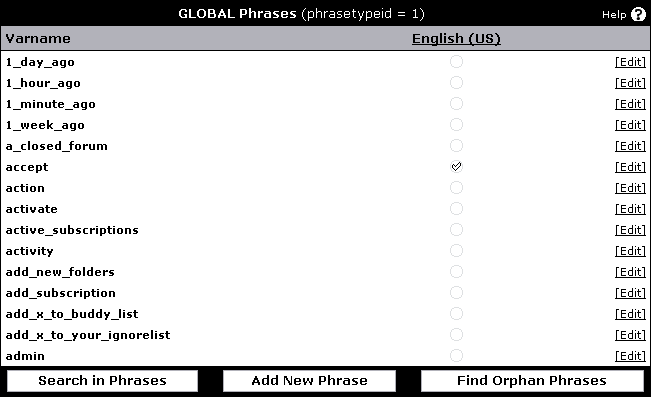Click the checkmark indicator for accept phrase
The width and height of the screenshot is (651, 397).
(456, 167)
